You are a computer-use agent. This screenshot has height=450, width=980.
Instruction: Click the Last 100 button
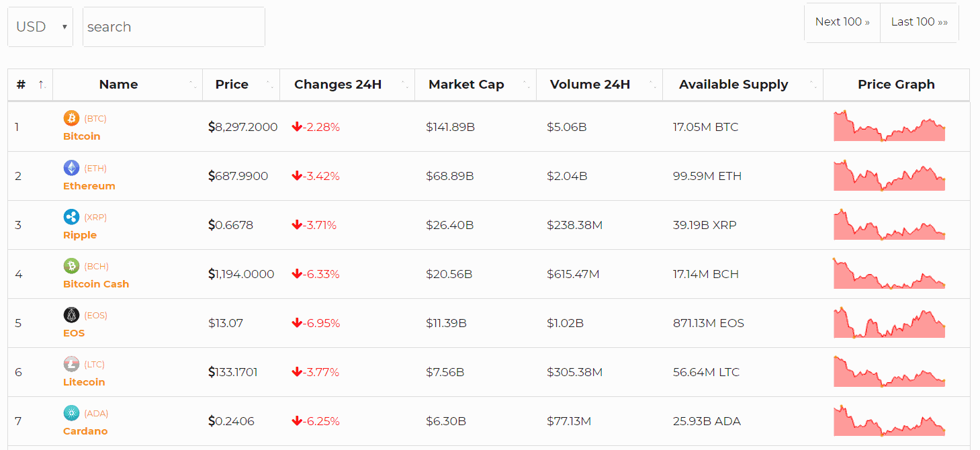[919, 21]
